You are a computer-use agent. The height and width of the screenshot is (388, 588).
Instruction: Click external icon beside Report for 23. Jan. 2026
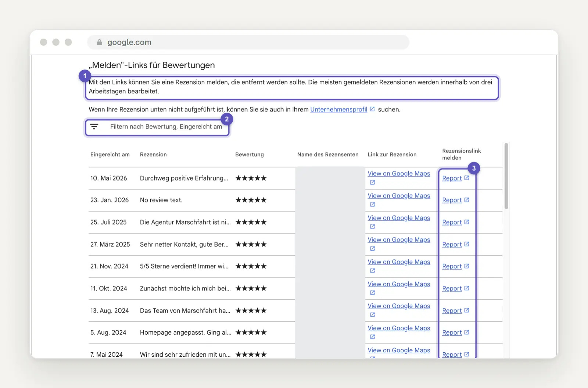[467, 200]
